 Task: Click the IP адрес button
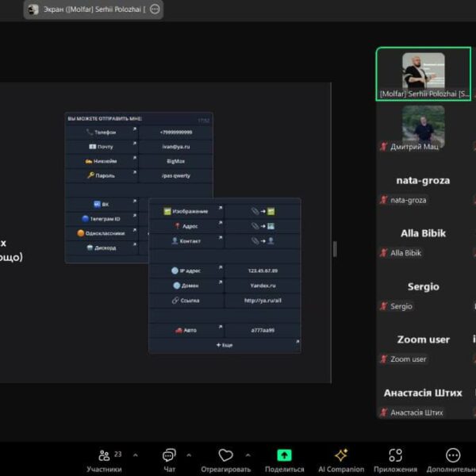pyautogui.click(x=186, y=271)
